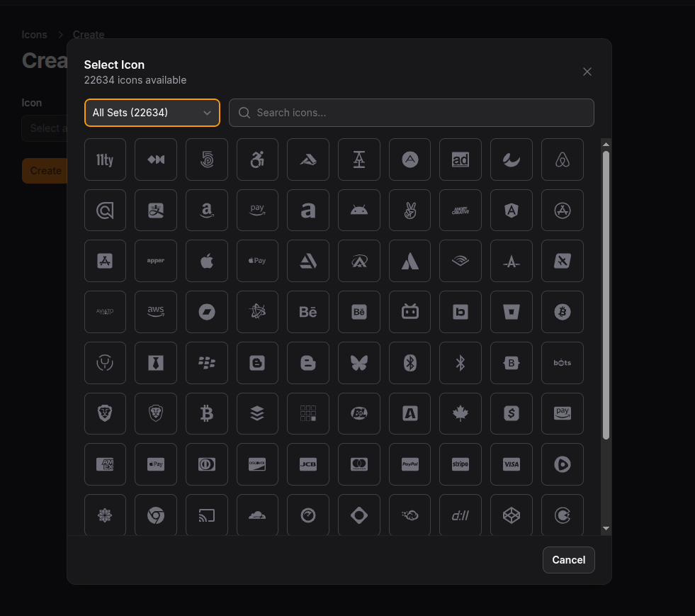Select the AWS icon
Image resolution: width=695 pixels, height=616 pixels.
156,312
